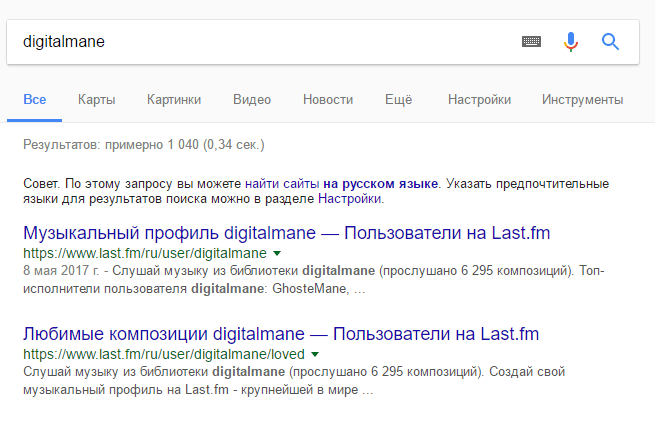Open the on-screen keyboard icon
Image resolution: width=655 pixels, height=434 pixels.
pos(531,42)
